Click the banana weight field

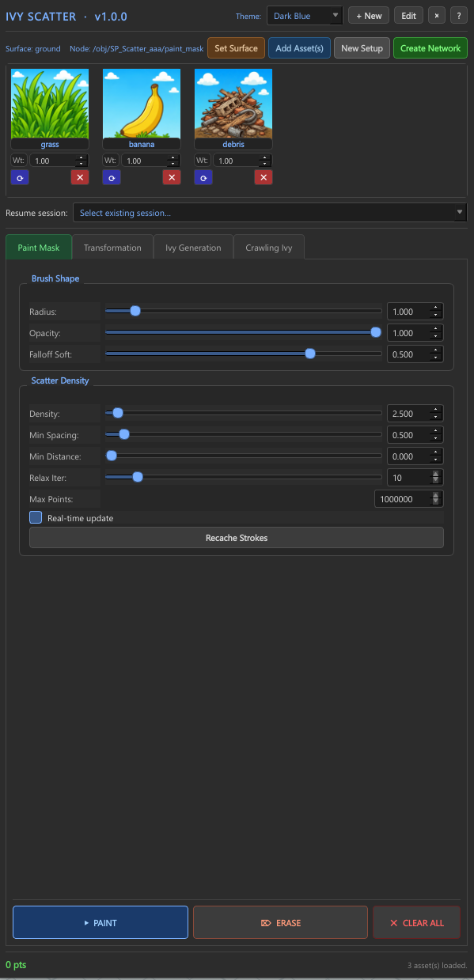click(x=150, y=161)
